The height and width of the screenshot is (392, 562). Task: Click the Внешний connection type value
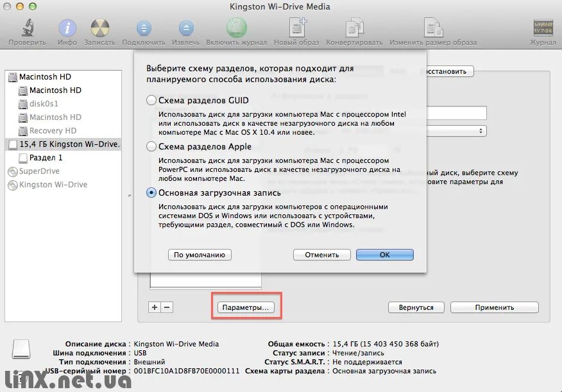coord(149,362)
